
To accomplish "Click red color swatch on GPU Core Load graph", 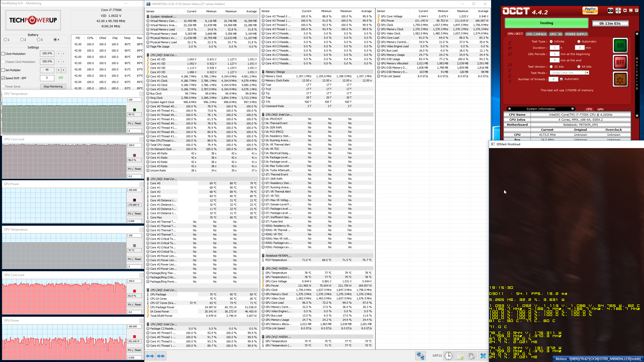I will click(134, 291).
